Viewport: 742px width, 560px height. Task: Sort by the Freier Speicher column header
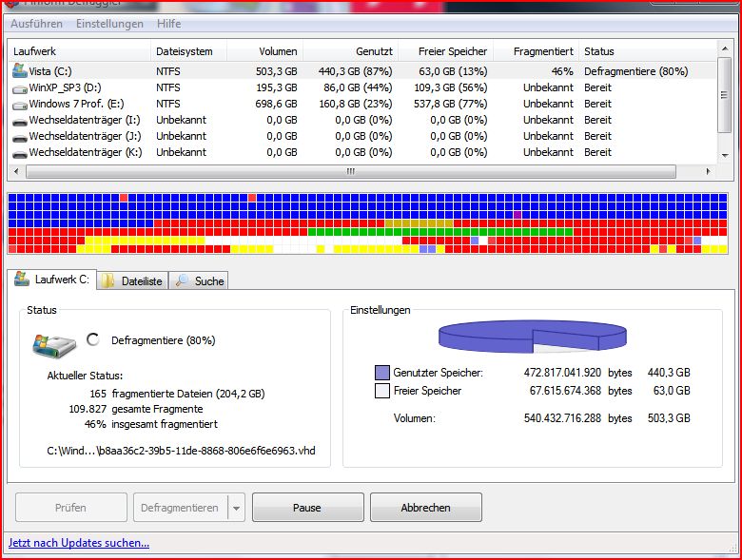pos(446,51)
